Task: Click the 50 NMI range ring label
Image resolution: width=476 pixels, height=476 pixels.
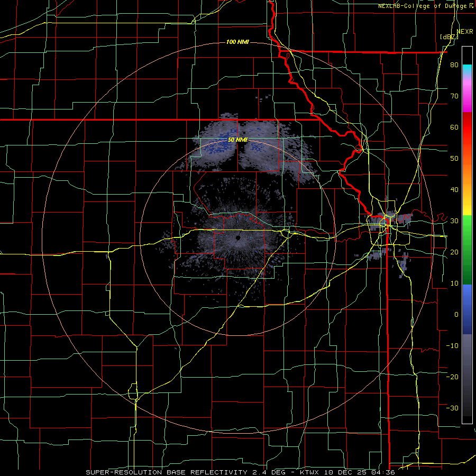Action: pyautogui.click(x=237, y=140)
